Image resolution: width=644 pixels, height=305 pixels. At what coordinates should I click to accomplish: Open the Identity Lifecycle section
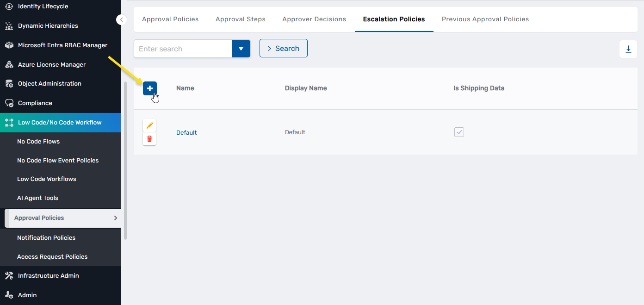[43, 6]
